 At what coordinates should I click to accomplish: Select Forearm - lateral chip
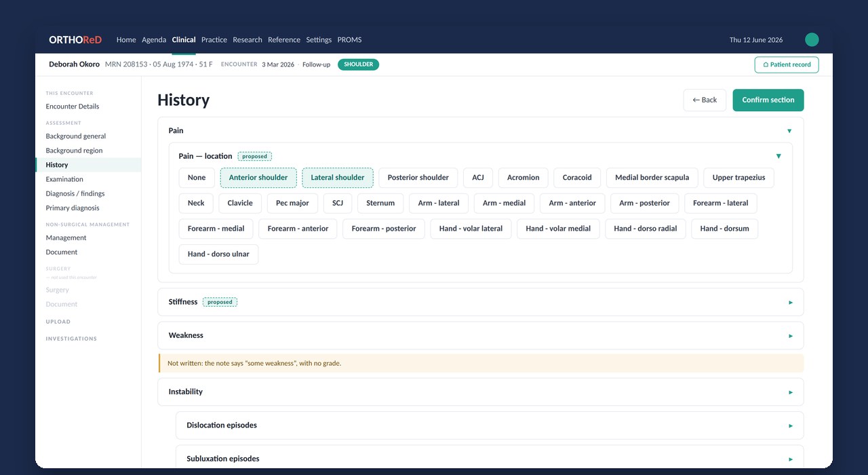(x=721, y=203)
